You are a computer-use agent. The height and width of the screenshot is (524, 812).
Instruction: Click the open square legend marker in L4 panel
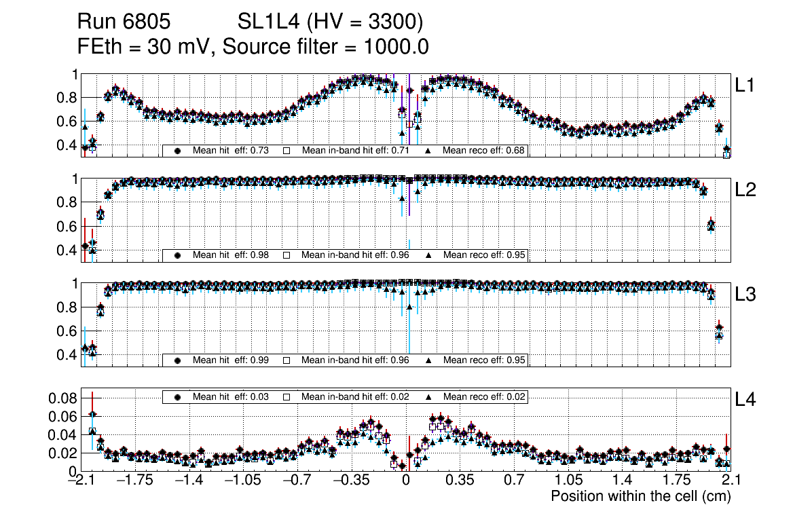pos(287,397)
